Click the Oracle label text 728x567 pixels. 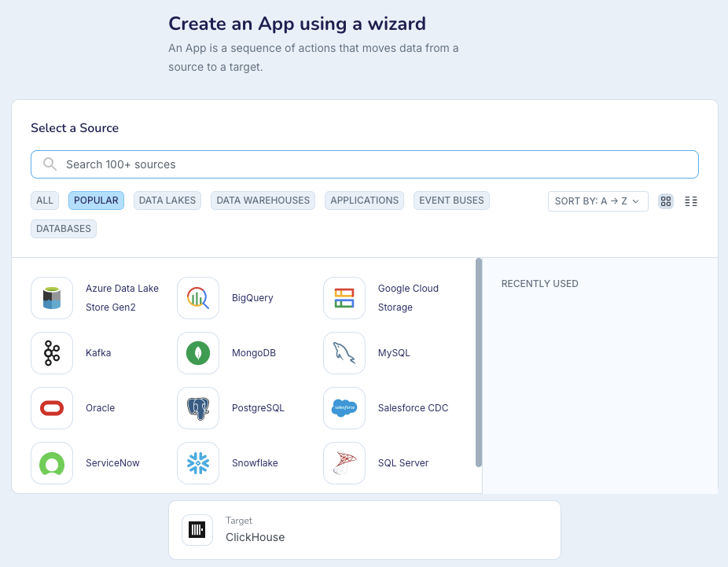pos(101,408)
